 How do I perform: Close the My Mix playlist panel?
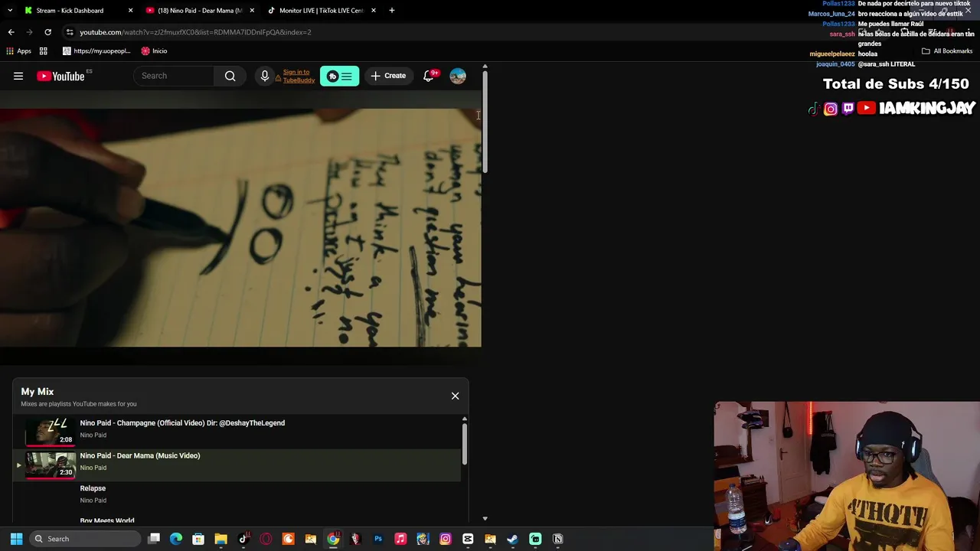[x=455, y=396]
